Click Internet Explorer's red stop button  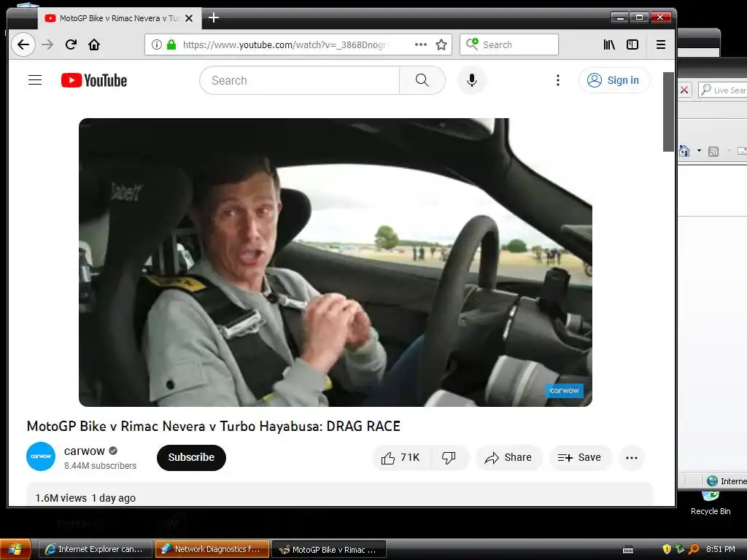coord(684,90)
